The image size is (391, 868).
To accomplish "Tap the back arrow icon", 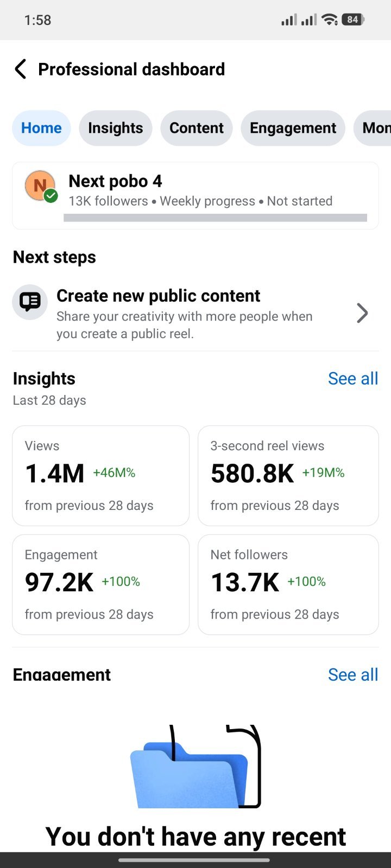I will pos(21,69).
